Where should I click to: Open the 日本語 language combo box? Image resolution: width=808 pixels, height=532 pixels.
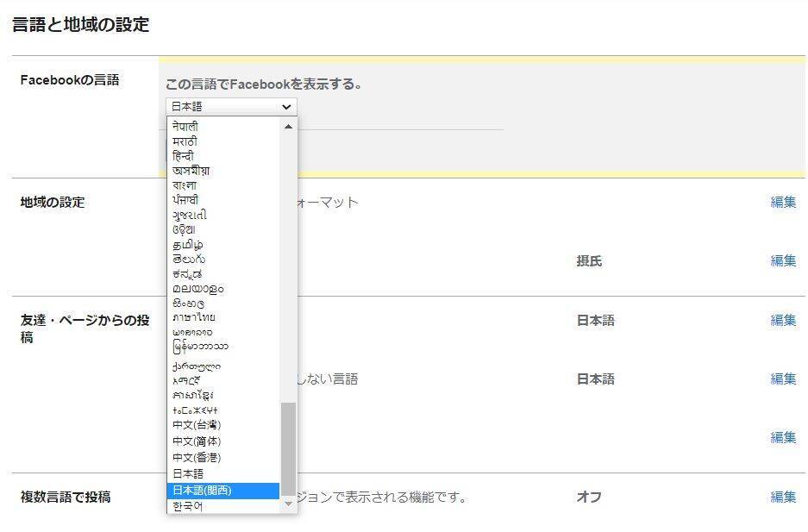231,107
